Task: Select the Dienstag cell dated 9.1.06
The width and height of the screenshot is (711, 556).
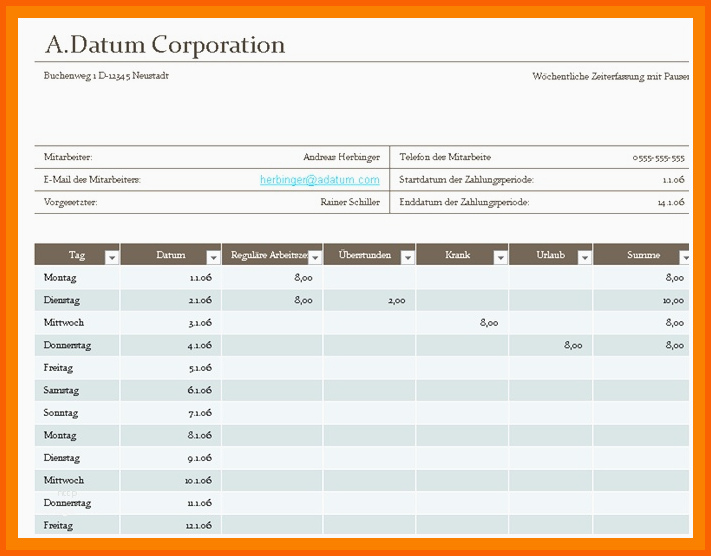Action: 77,458
